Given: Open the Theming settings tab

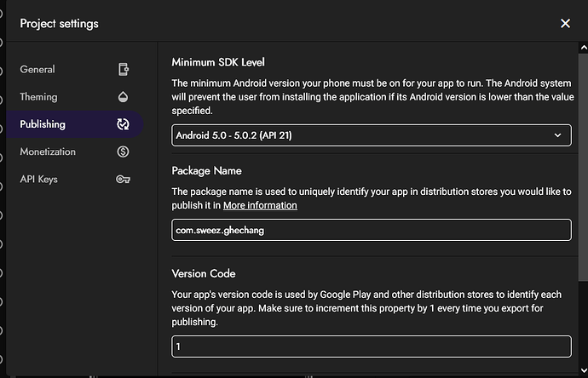Looking at the screenshot, I should (x=75, y=97).
